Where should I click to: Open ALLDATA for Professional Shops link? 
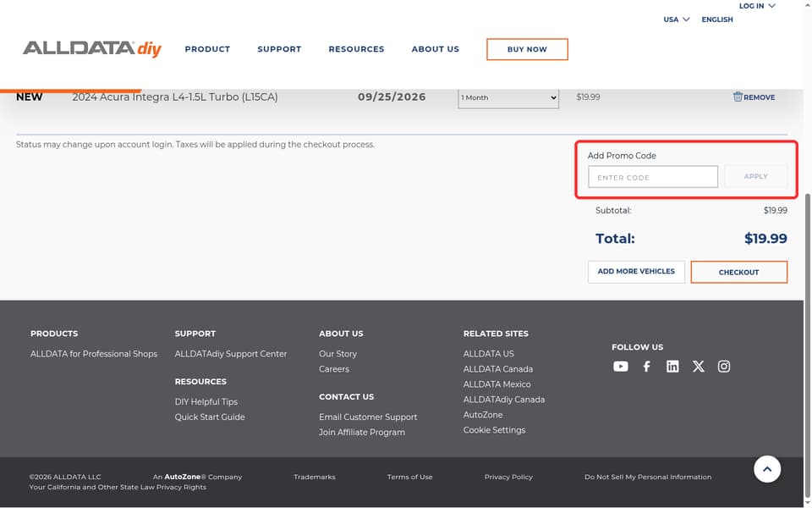click(x=94, y=354)
